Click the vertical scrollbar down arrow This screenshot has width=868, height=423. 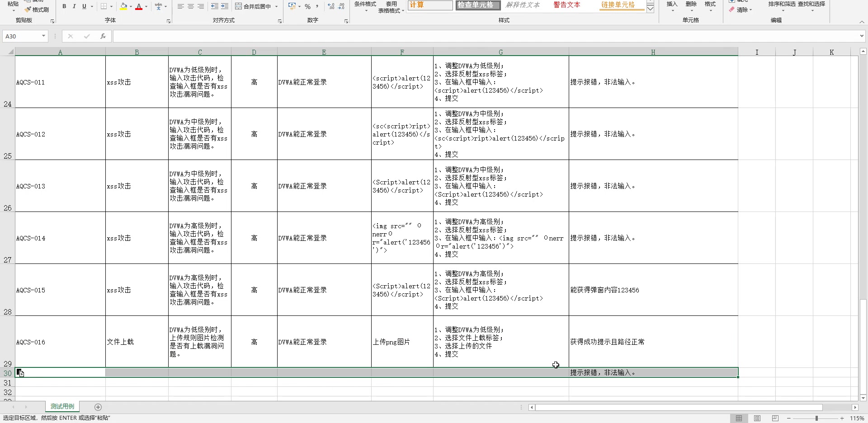pyautogui.click(x=863, y=398)
